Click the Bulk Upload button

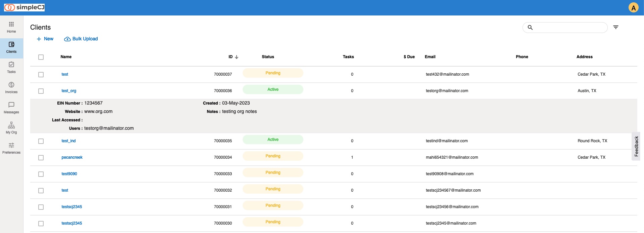pos(81,39)
